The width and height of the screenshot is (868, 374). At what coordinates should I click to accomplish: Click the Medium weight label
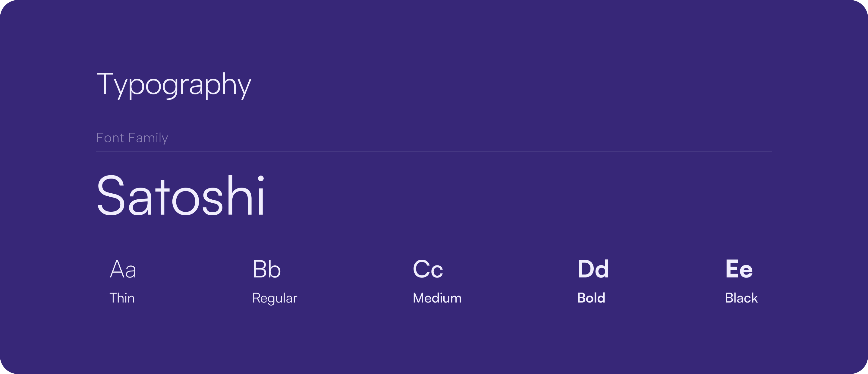437,298
